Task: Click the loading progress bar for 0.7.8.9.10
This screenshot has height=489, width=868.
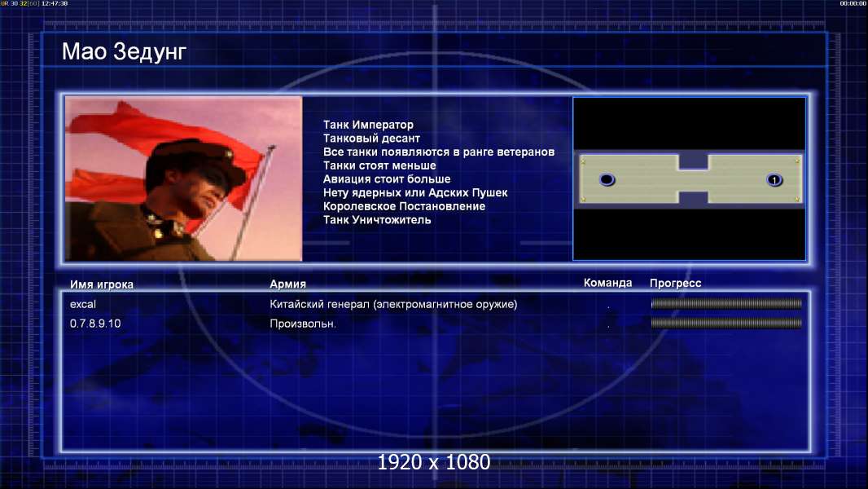Action: coord(726,323)
